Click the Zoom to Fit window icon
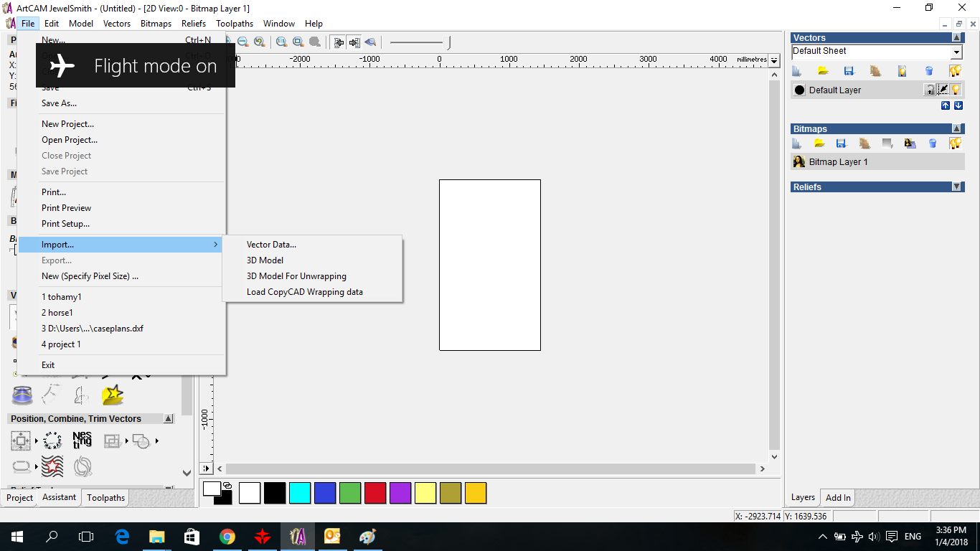This screenshot has height=551, width=980. pos(298,42)
